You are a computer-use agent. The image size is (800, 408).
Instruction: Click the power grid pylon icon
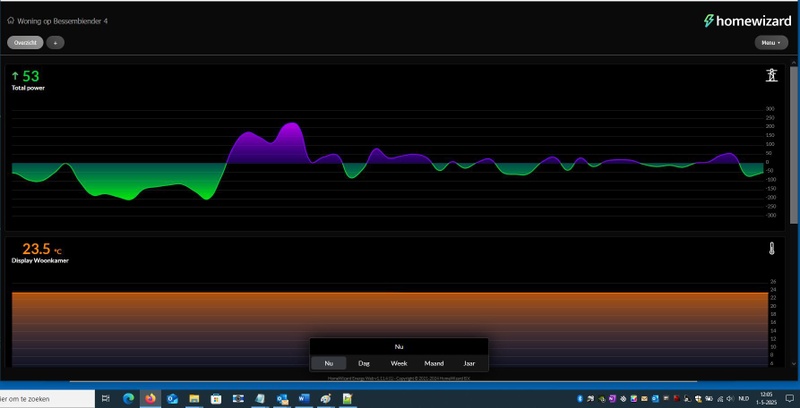pyautogui.click(x=771, y=75)
